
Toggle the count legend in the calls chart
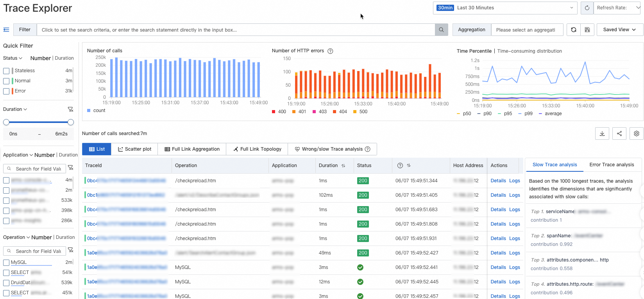click(96, 110)
